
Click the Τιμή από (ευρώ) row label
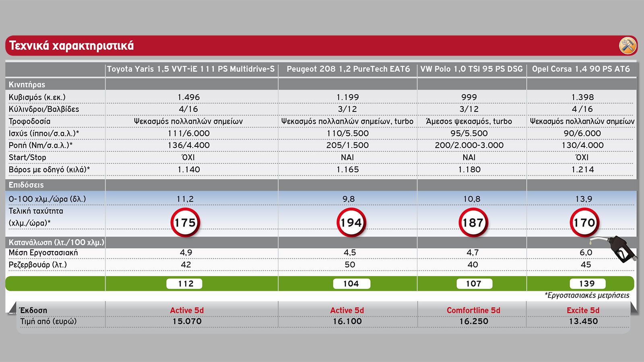48,321
